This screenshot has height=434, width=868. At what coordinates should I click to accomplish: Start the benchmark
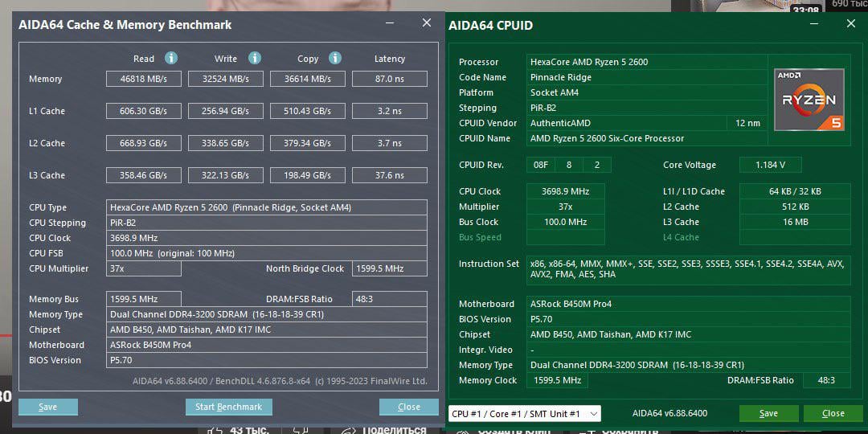click(228, 407)
